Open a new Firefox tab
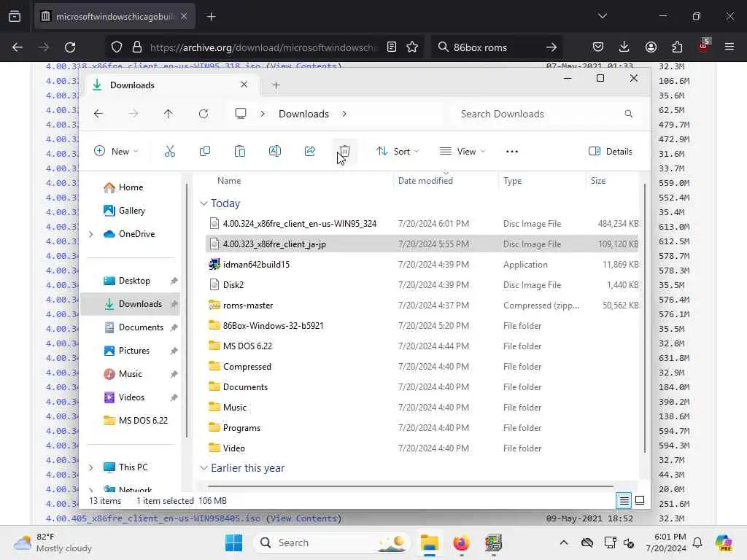 click(211, 17)
